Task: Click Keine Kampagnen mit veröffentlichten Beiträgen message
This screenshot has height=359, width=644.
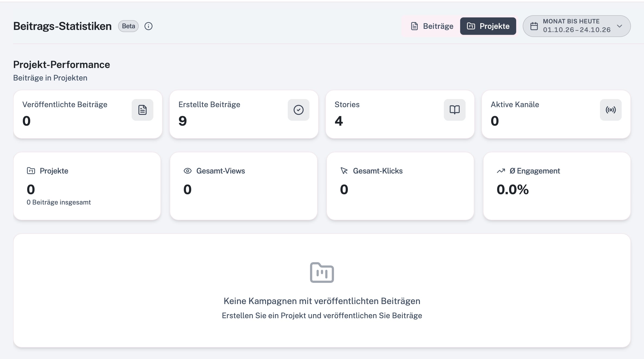Action: [x=322, y=301]
